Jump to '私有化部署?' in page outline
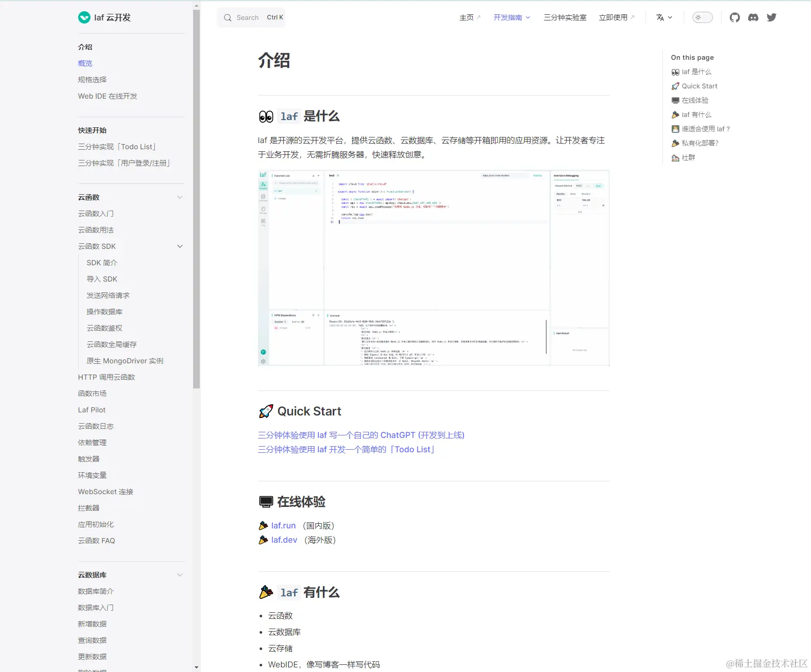Viewport: 811px width, 672px height. 695,144
